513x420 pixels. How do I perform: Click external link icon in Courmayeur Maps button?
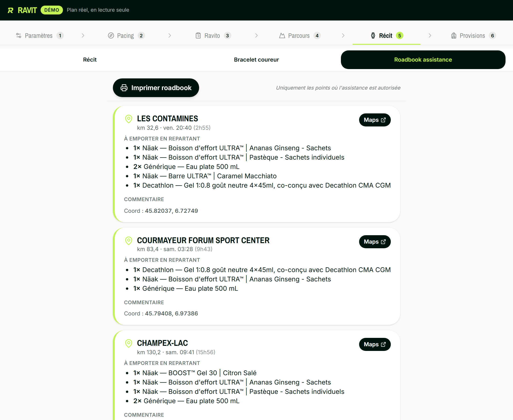383,242
